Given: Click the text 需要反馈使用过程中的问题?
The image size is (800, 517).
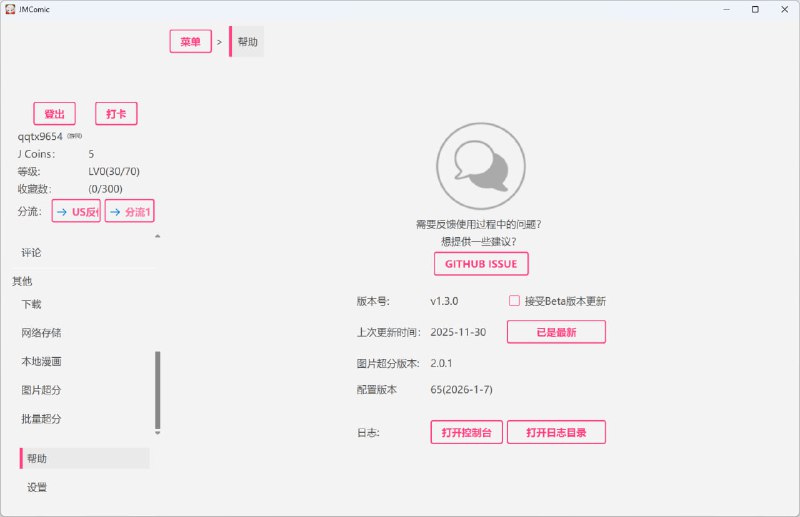Looking at the screenshot, I should (x=479, y=225).
